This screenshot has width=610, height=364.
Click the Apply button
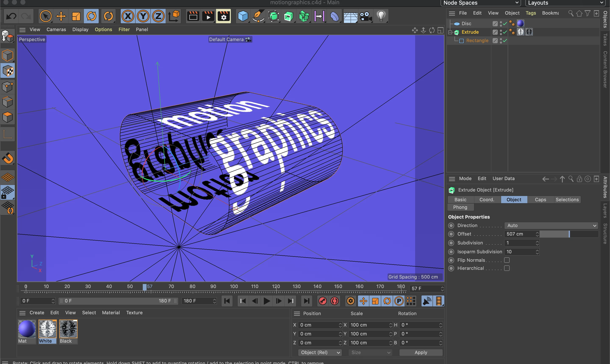tap(420, 352)
